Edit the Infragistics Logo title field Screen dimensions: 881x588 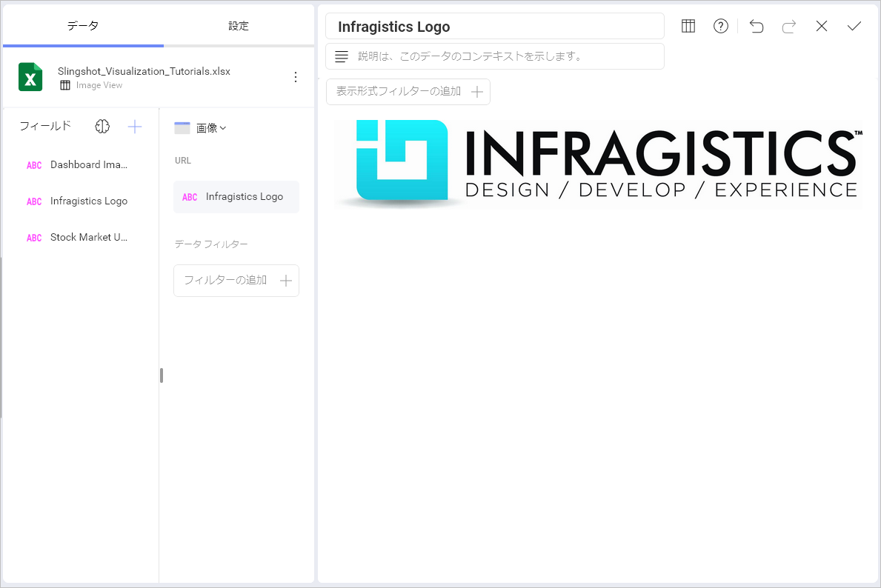coord(495,27)
